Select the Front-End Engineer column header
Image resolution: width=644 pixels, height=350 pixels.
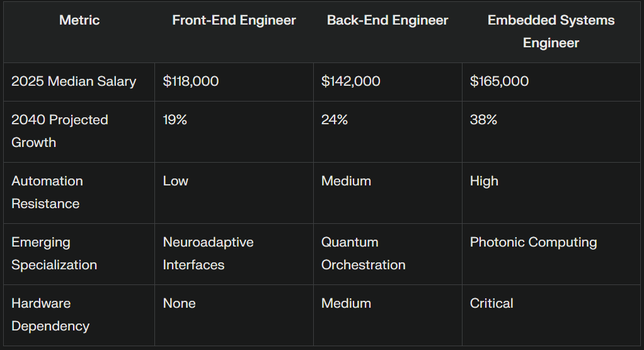point(234,20)
